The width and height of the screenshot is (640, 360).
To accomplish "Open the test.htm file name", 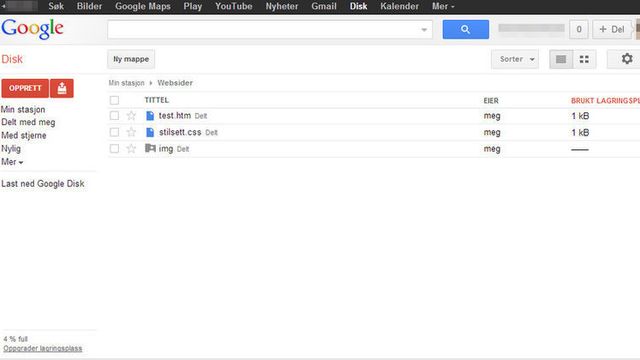I will pos(175,116).
